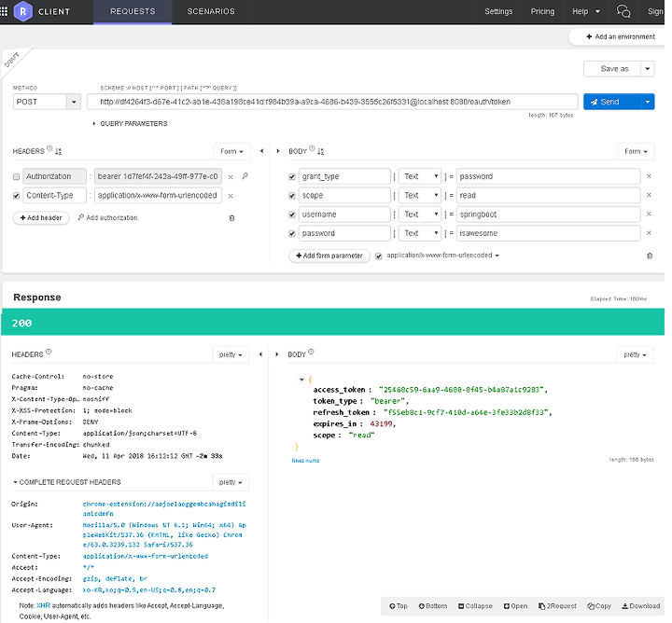Toggle lines nums link
The width and height of the screenshot is (672, 623).
tap(305, 461)
